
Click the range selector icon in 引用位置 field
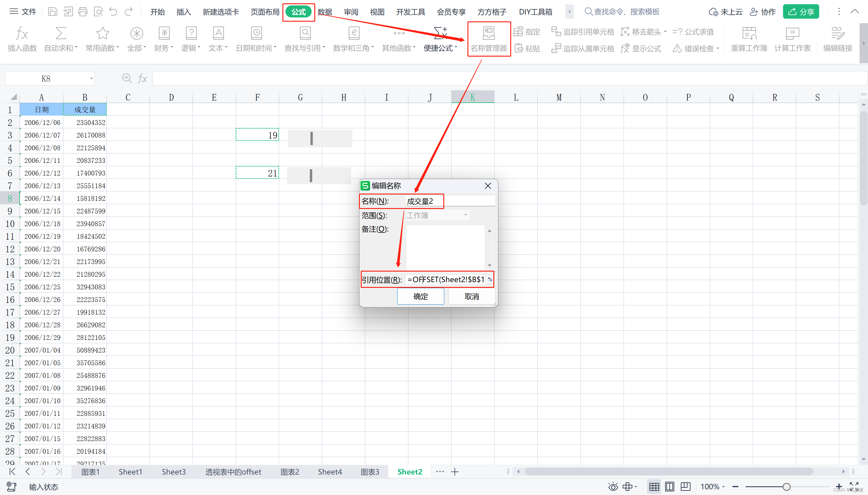490,279
